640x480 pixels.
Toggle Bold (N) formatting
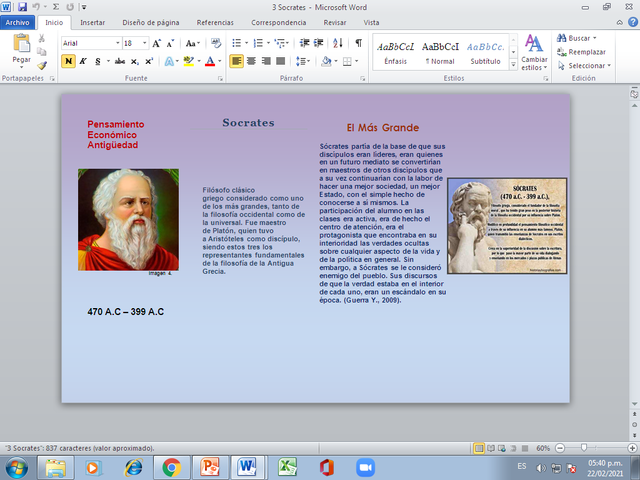click(x=68, y=61)
